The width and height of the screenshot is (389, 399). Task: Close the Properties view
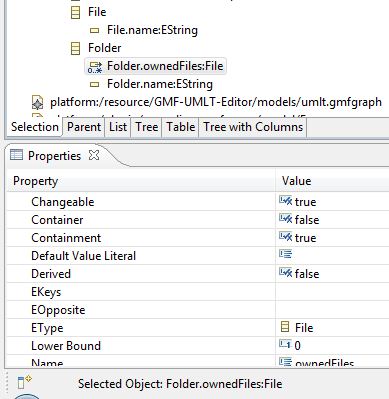point(94,155)
